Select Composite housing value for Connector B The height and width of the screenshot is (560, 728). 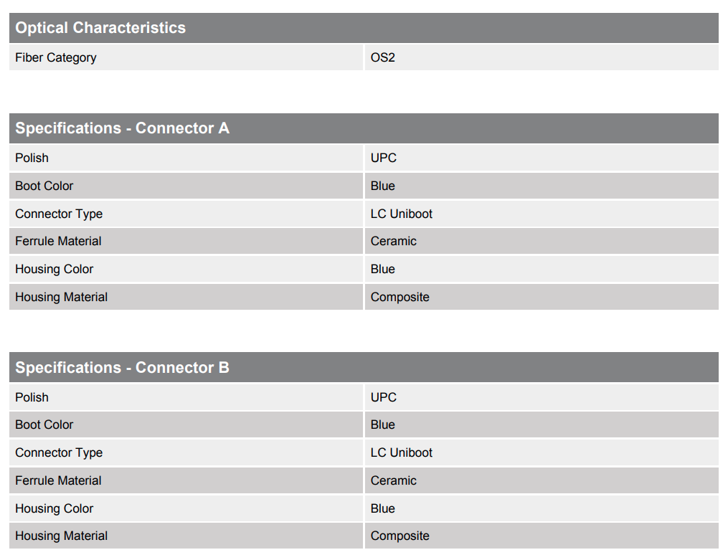coord(400,536)
